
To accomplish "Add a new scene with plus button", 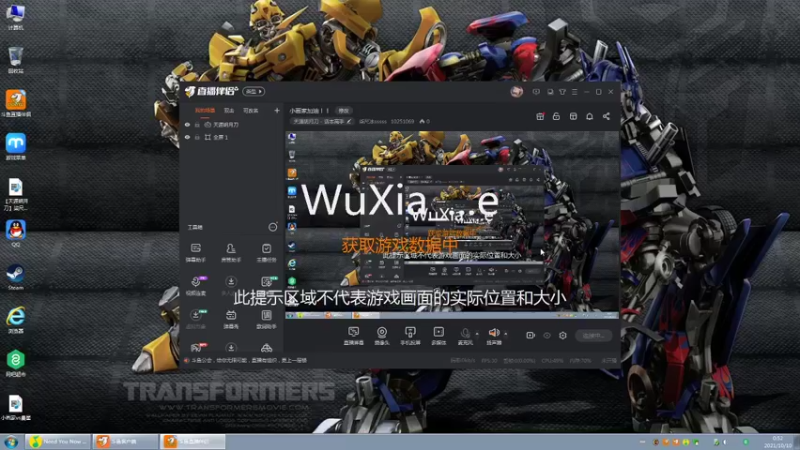I will (277, 111).
